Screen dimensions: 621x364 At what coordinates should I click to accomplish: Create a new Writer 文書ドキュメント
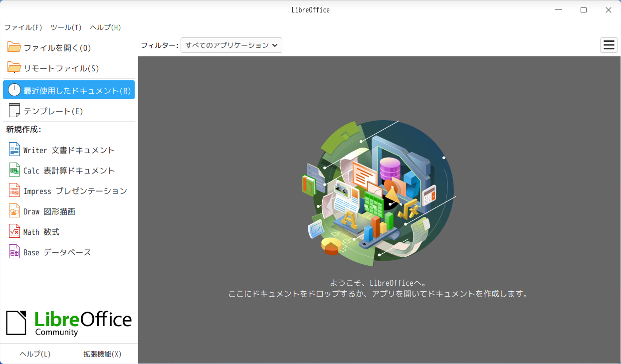click(69, 150)
